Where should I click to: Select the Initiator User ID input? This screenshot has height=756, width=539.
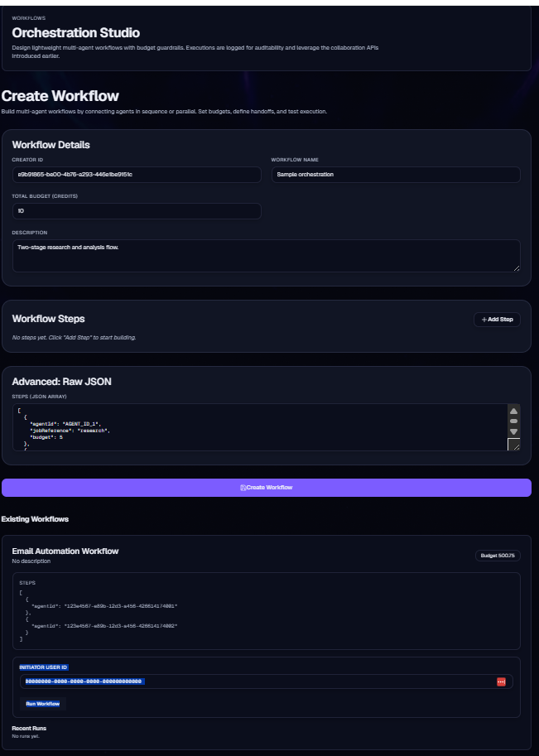click(248, 681)
